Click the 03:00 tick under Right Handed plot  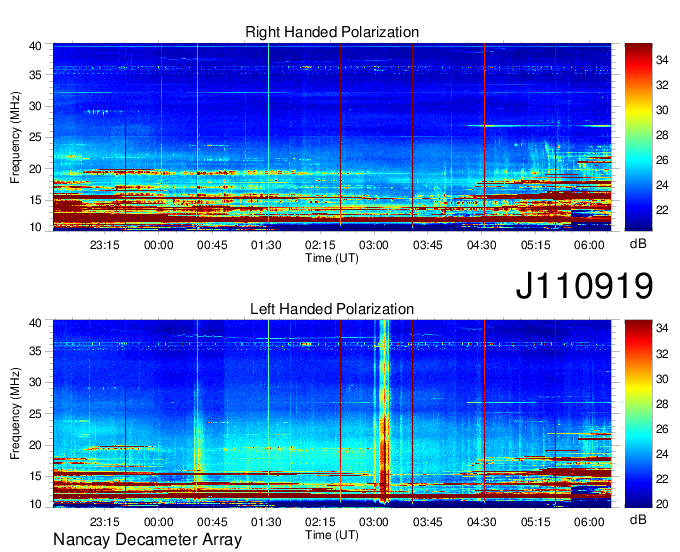point(374,245)
